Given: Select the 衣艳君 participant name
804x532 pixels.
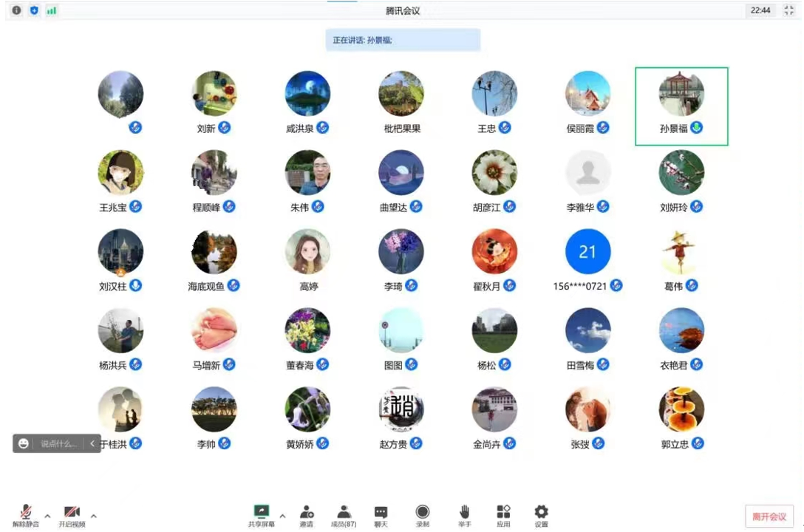Looking at the screenshot, I should pyautogui.click(x=674, y=366).
